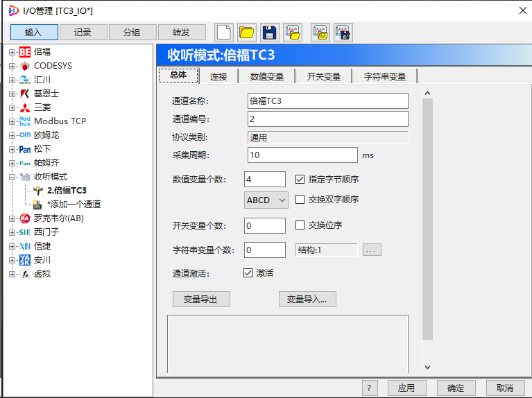The width and height of the screenshot is (532, 398).
Task: Click the 收听模式 listener icon
Action: pos(25,177)
